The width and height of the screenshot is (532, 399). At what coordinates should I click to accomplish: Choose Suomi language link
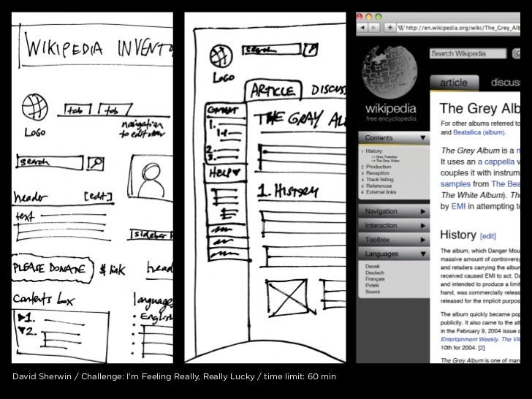(x=372, y=292)
